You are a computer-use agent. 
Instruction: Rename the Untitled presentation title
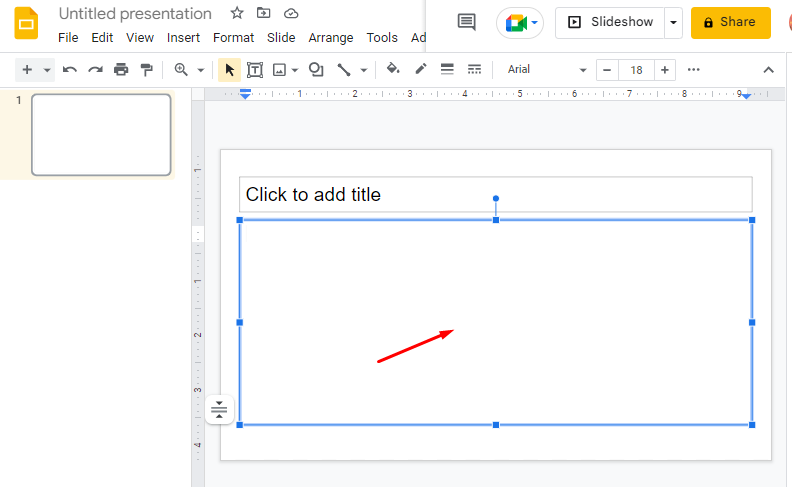(135, 14)
